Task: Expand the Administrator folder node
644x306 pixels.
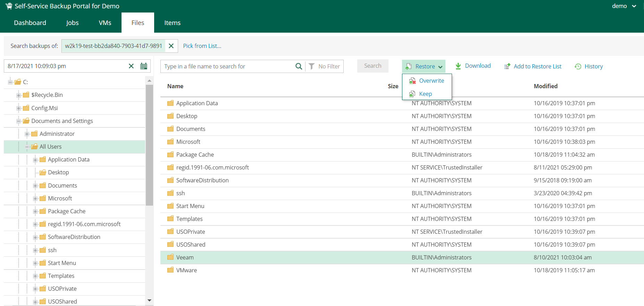Action: (27, 134)
